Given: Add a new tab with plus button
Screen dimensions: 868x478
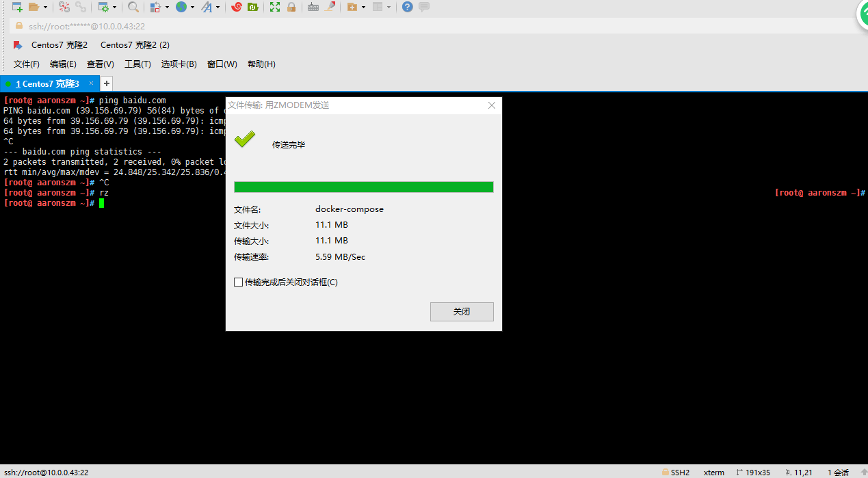Looking at the screenshot, I should [x=107, y=83].
